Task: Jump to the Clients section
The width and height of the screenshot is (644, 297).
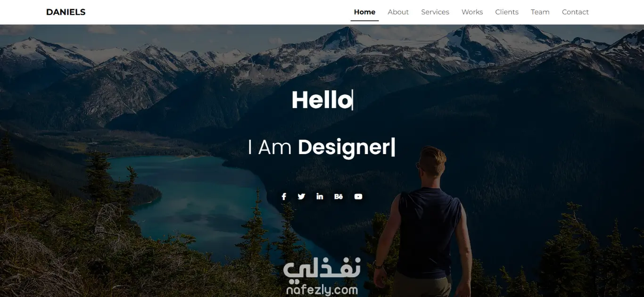Action: (x=507, y=12)
